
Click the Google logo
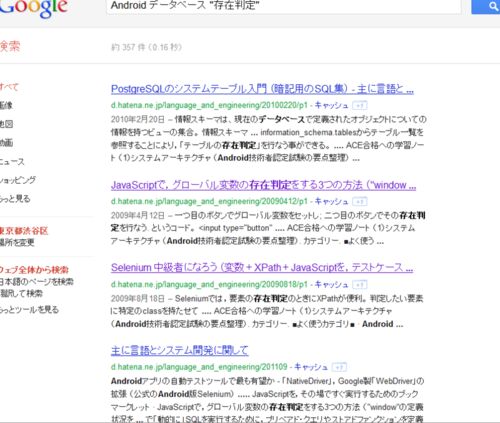33,8
